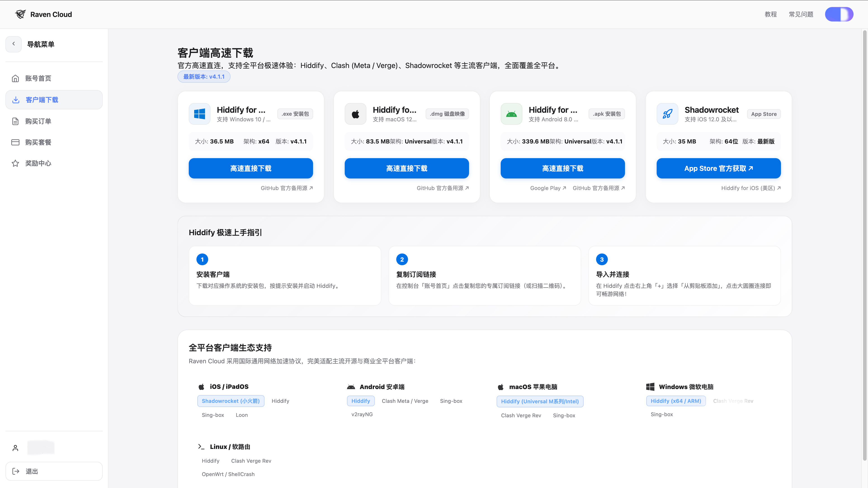The width and height of the screenshot is (868, 488).
Task: Click the 退出 logout button
Action: (x=54, y=471)
